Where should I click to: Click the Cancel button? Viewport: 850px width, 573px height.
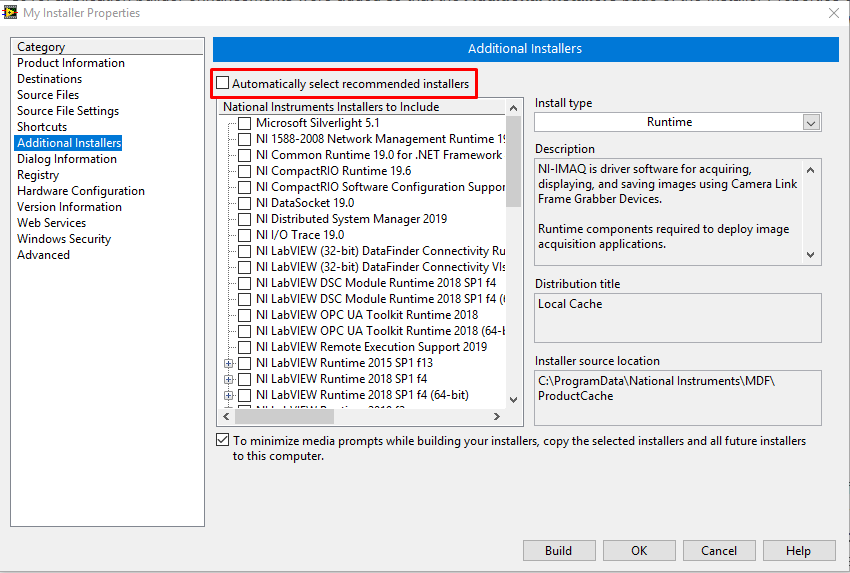tap(719, 550)
